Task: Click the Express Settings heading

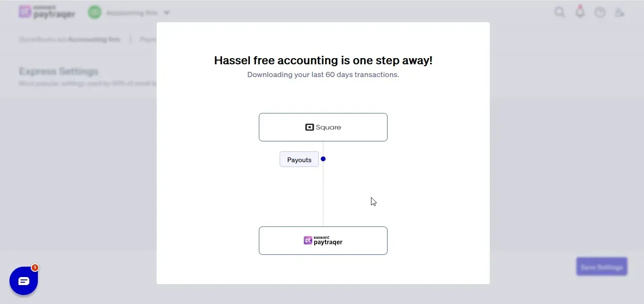Action: pos(59,71)
